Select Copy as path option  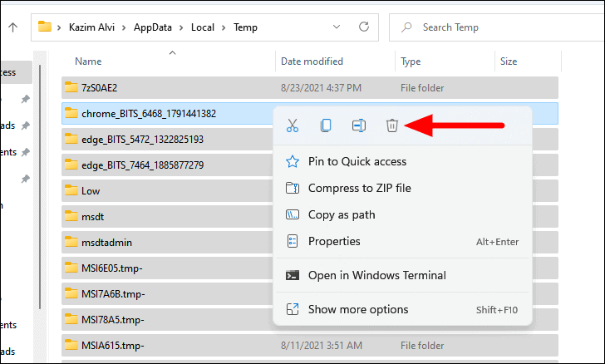[402, 214]
